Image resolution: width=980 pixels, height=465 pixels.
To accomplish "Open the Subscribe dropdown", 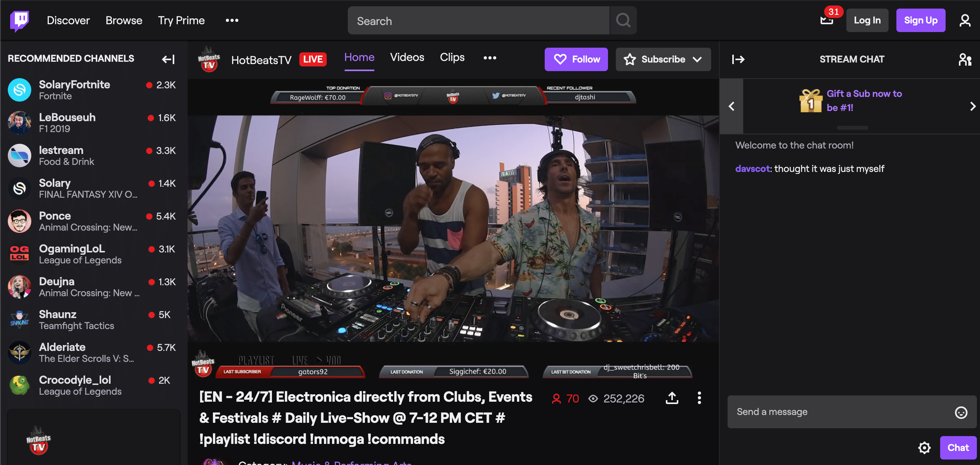I will [663, 59].
